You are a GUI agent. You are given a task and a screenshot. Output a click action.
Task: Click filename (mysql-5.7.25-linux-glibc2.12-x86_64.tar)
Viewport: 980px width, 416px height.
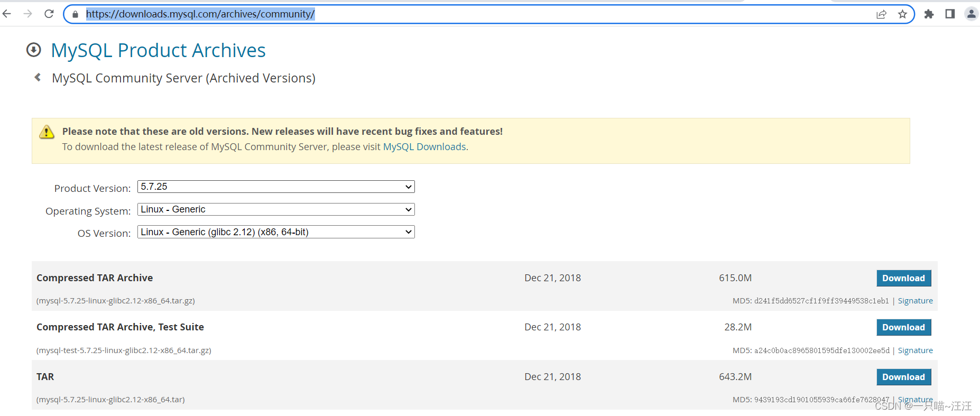pos(110,400)
